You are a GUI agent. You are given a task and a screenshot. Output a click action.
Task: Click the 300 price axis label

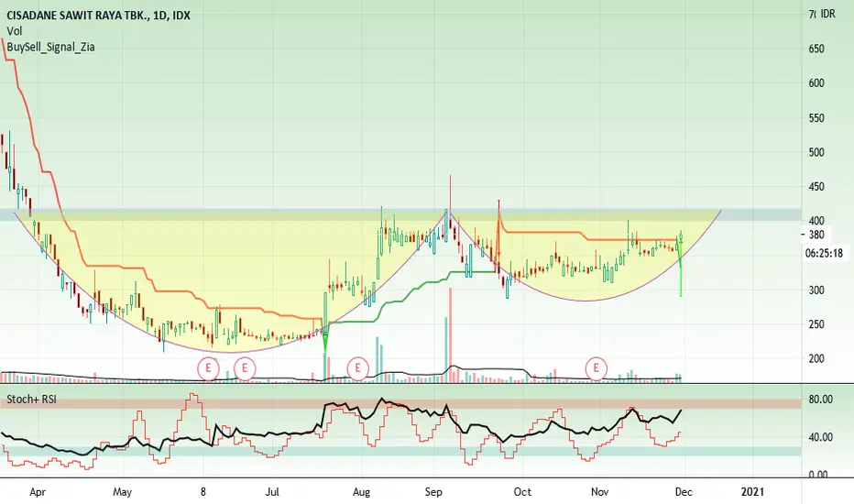pyautogui.click(x=816, y=290)
